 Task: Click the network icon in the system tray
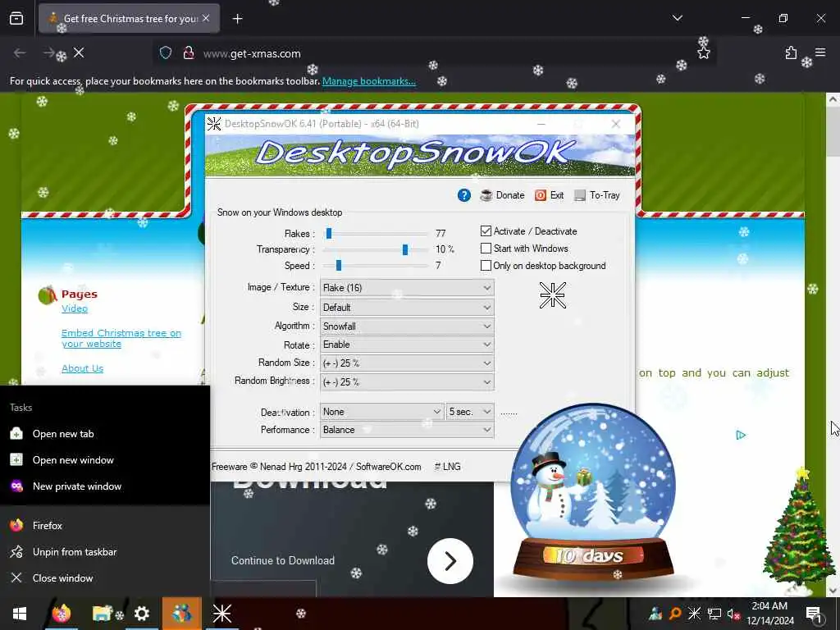pos(714,614)
